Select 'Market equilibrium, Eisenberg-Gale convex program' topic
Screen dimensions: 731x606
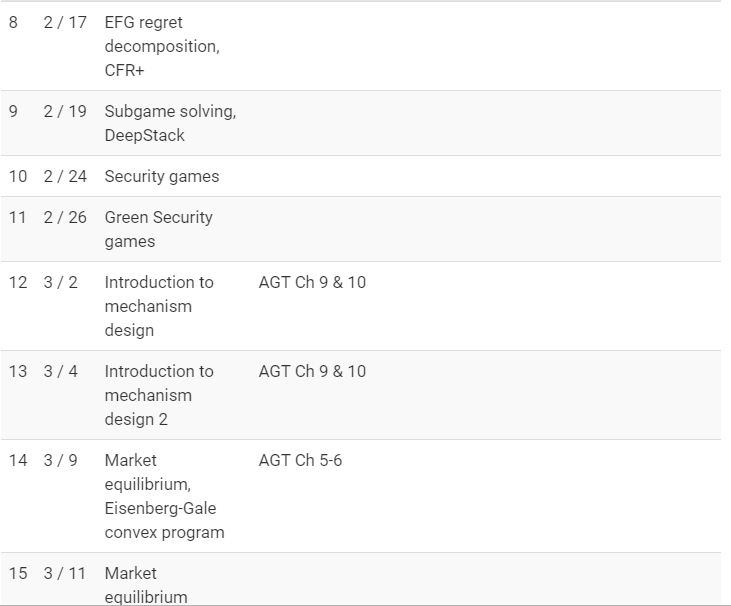(165, 496)
